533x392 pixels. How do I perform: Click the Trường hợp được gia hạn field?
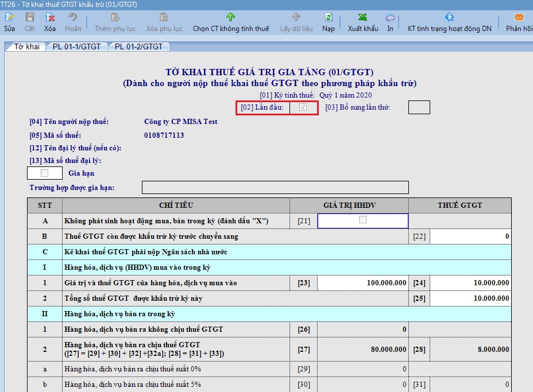[x=275, y=188]
